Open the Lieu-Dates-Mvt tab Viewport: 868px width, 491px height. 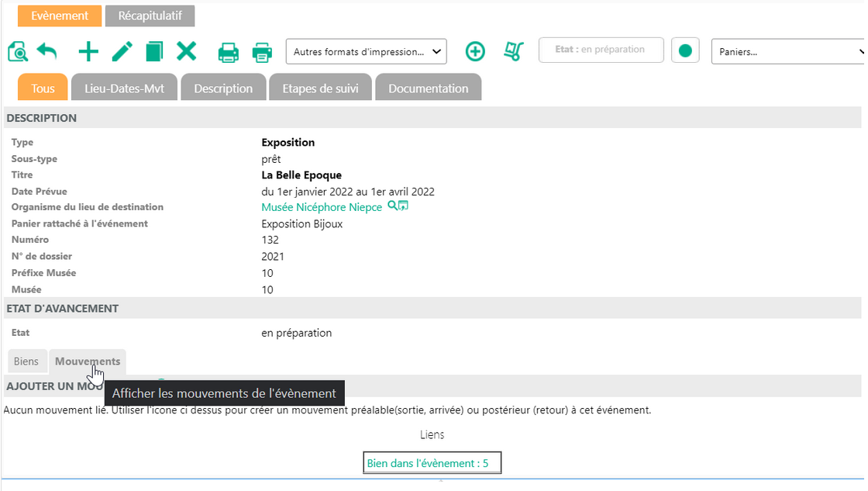click(x=124, y=88)
